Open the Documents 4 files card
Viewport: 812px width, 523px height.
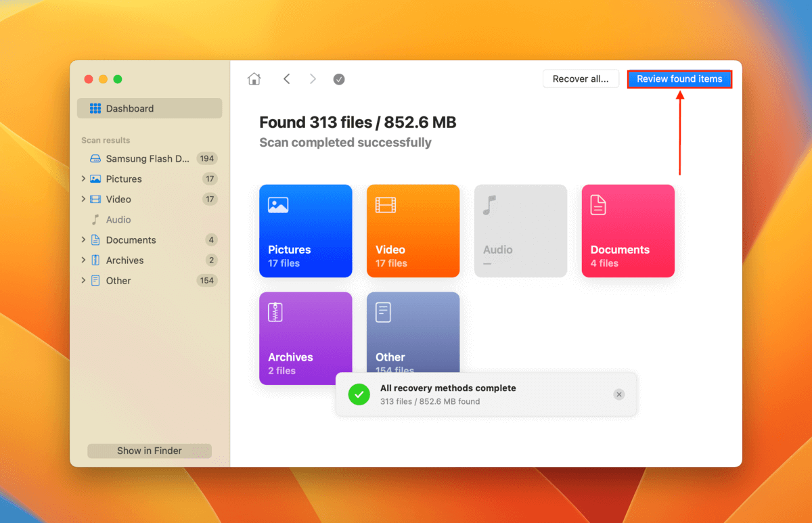coord(629,231)
